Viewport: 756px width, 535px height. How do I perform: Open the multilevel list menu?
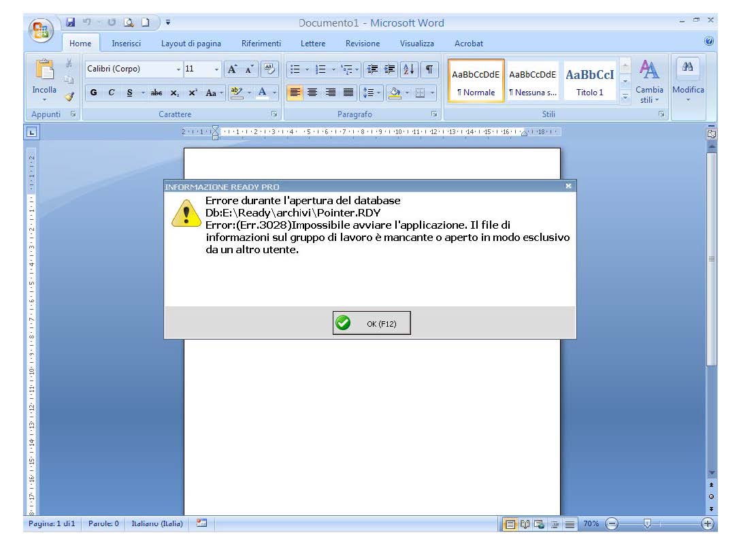click(350, 69)
